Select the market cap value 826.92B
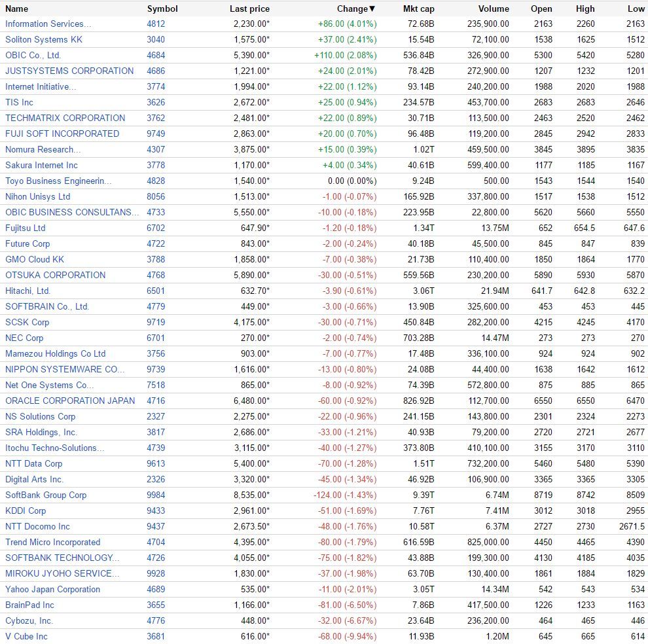Image resolution: width=648 pixels, height=644 pixels. (419, 401)
